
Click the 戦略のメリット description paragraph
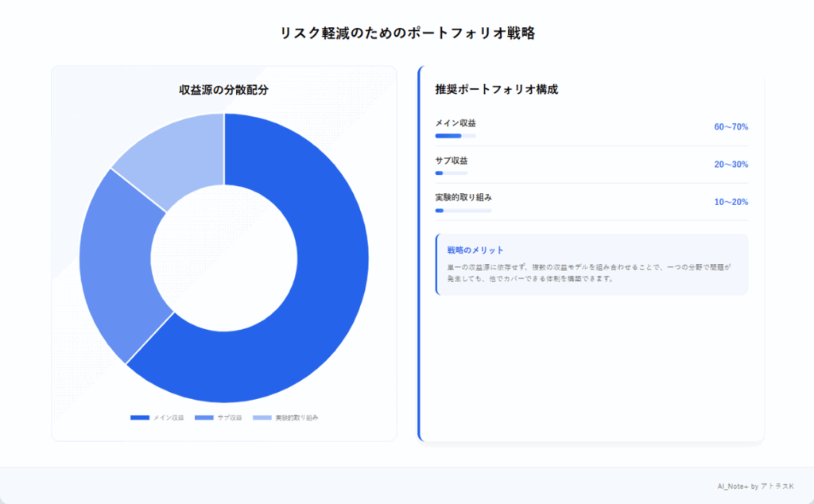pos(589,273)
